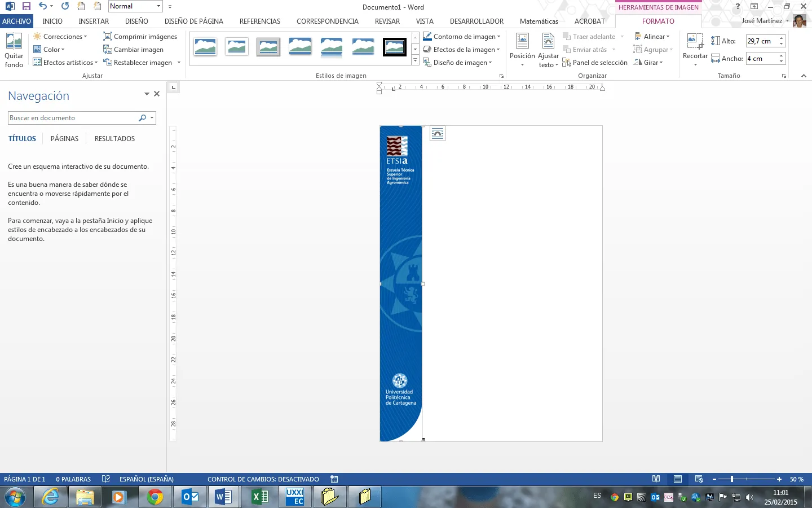The height and width of the screenshot is (508, 812).
Task: Click the tab selector at ruler corner
Action: click(174, 87)
